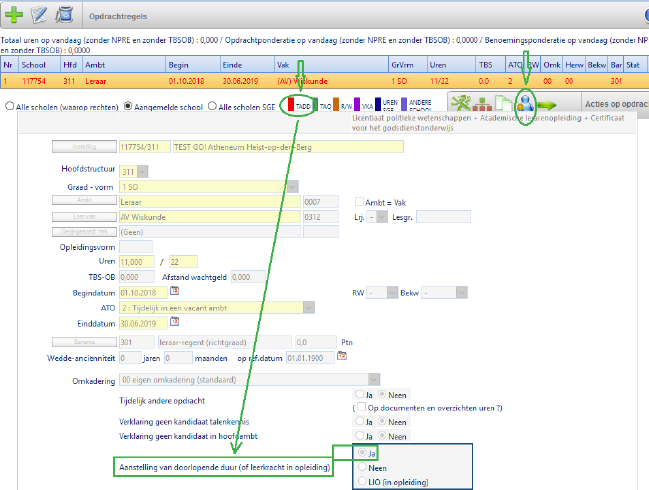
Task: Open the Bekw dropdown
Action: click(x=462, y=293)
